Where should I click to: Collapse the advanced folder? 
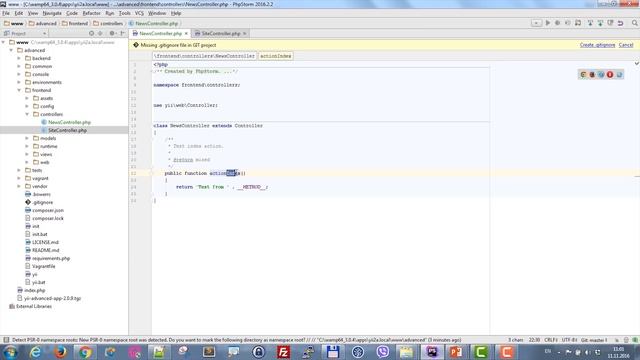coord(11,50)
